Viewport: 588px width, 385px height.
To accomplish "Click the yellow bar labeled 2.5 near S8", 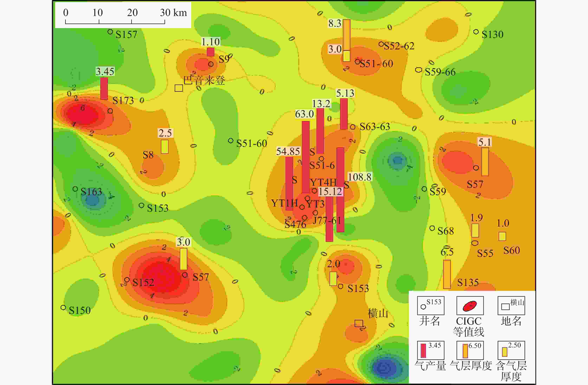I will click(x=164, y=147).
